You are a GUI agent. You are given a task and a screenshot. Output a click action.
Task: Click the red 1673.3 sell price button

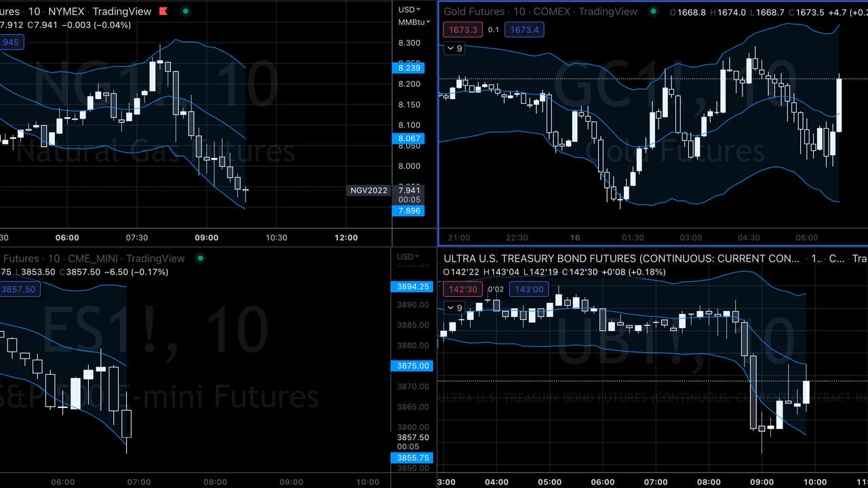click(462, 29)
